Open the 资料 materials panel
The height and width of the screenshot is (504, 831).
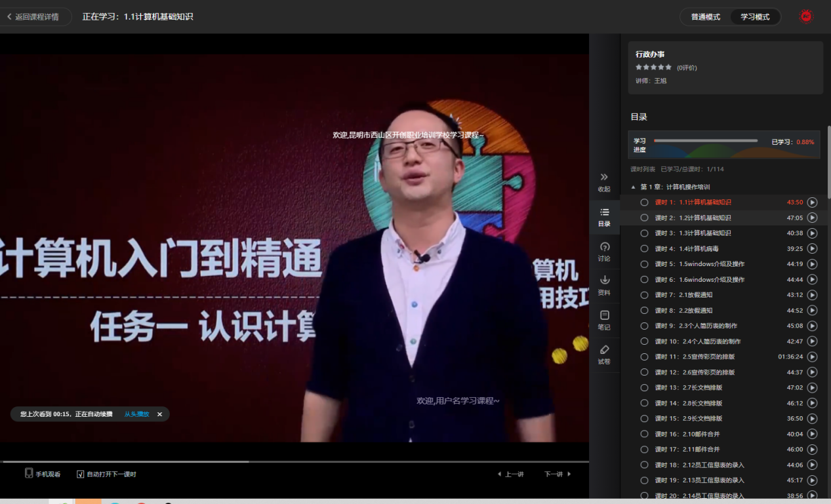point(604,286)
